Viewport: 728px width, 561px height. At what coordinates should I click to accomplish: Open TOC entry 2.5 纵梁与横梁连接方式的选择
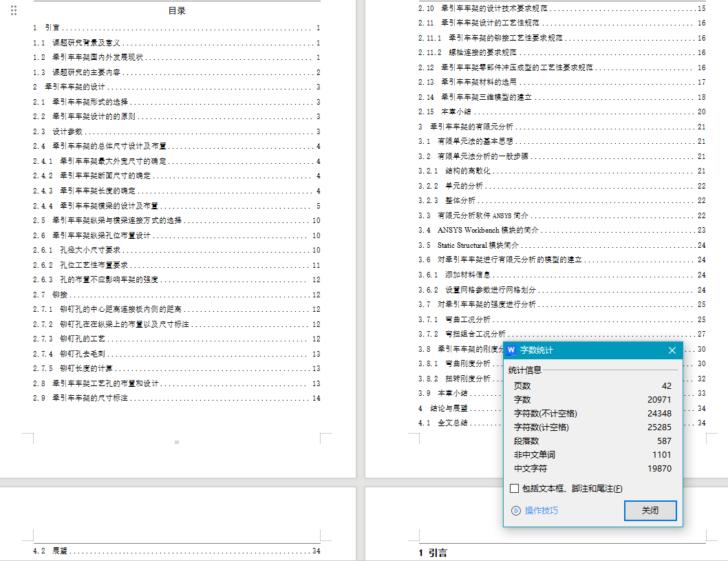(176, 220)
